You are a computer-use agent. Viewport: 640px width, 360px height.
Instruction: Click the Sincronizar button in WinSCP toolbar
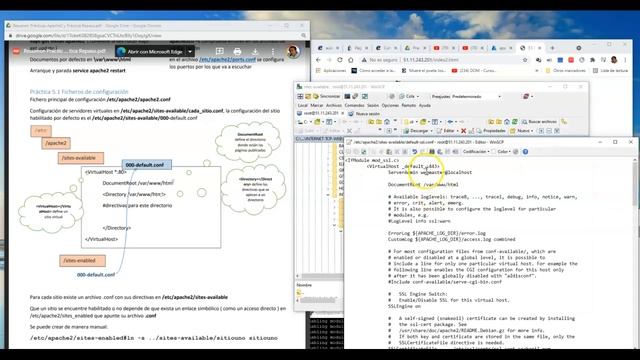(x=327, y=96)
